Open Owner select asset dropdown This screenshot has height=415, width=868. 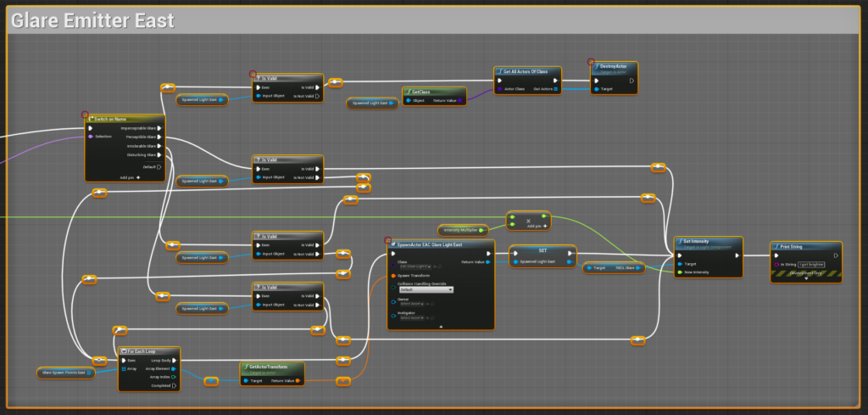tap(412, 303)
